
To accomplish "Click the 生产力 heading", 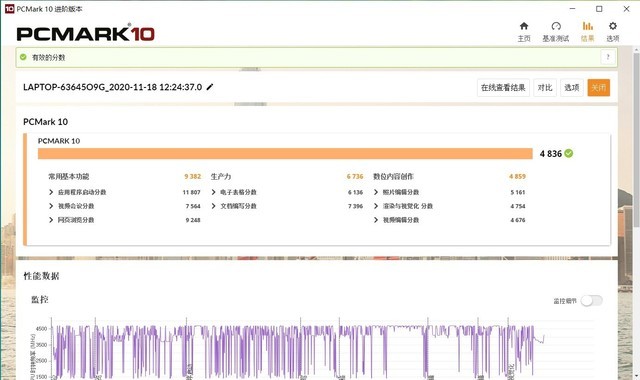I will [221, 176].
